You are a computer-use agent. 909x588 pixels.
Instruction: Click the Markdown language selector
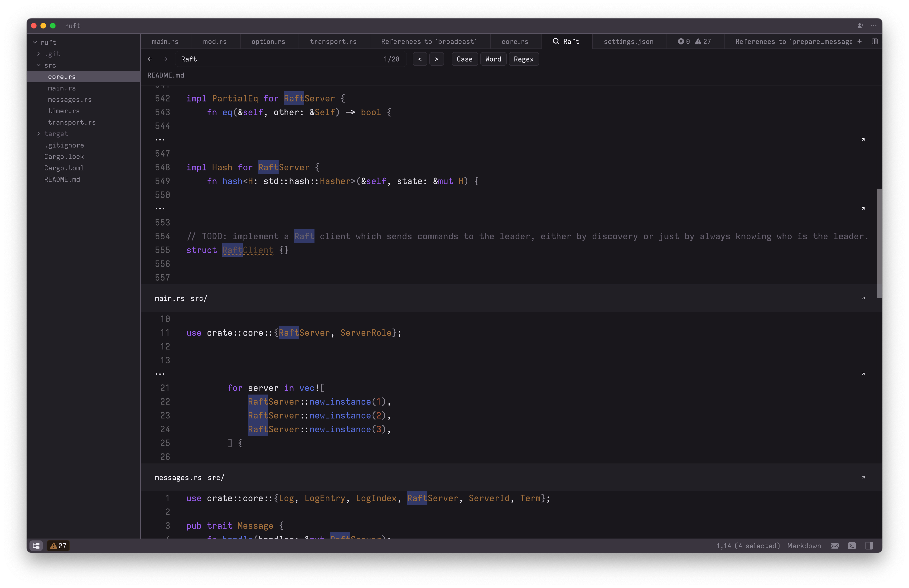pos(804,546)
